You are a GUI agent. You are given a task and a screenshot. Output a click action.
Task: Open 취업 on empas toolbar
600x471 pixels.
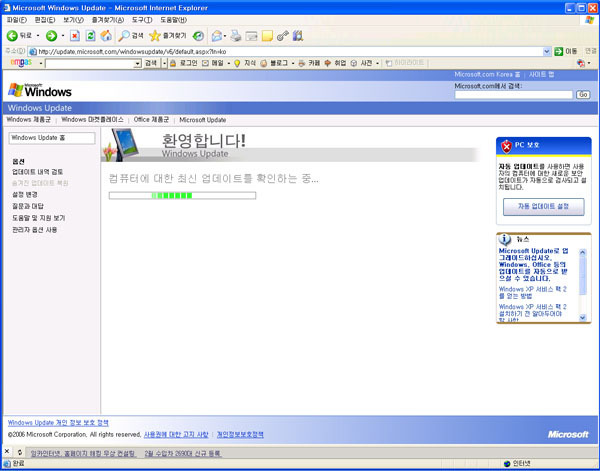(x=335, y=63)
